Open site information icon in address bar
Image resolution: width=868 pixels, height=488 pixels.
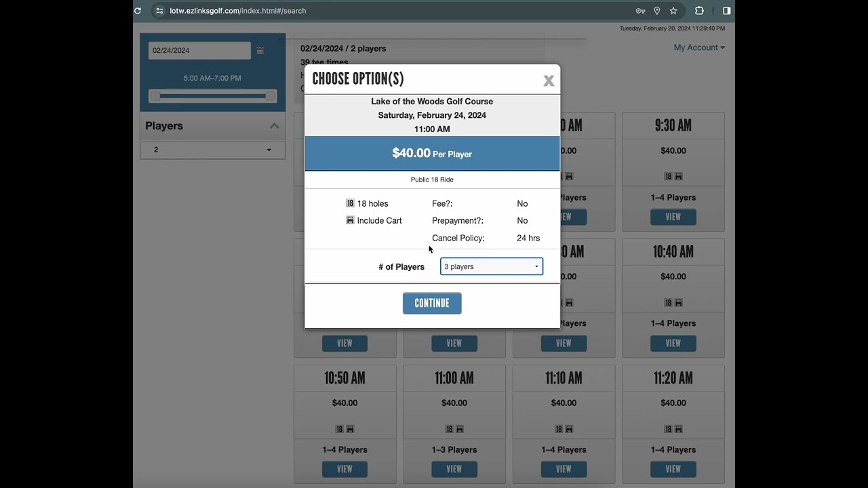[159, 11]
